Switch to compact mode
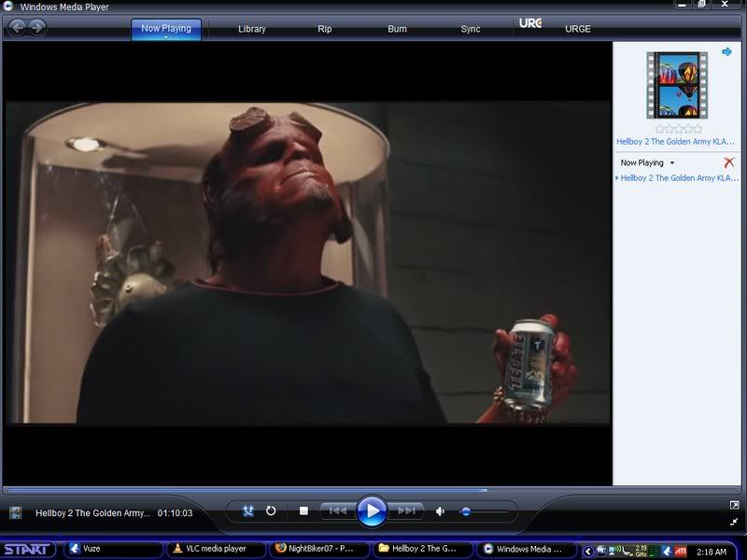 (734, 522)
